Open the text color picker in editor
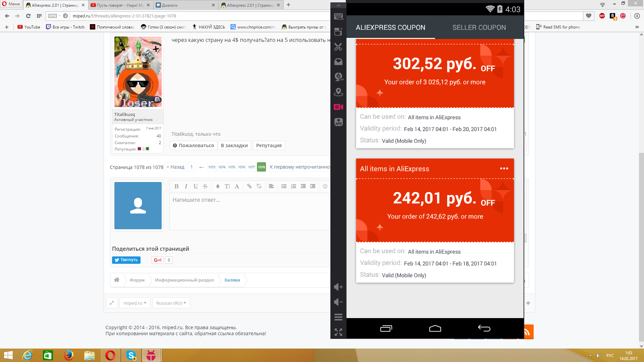 (x=218, y=186)
